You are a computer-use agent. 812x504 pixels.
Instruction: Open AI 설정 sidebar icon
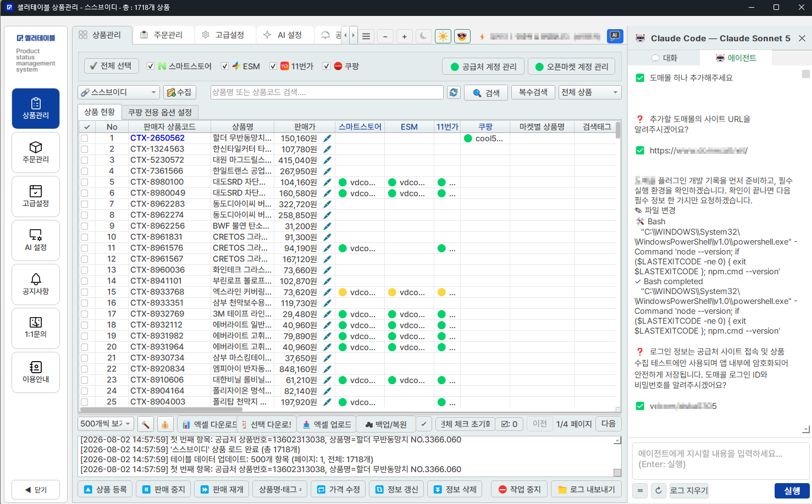[36, 240]
